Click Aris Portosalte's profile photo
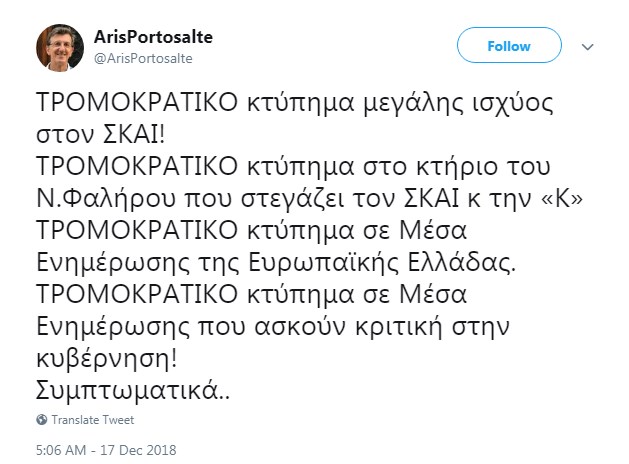This screenshot has height=464, width=629. click(60, 47)
